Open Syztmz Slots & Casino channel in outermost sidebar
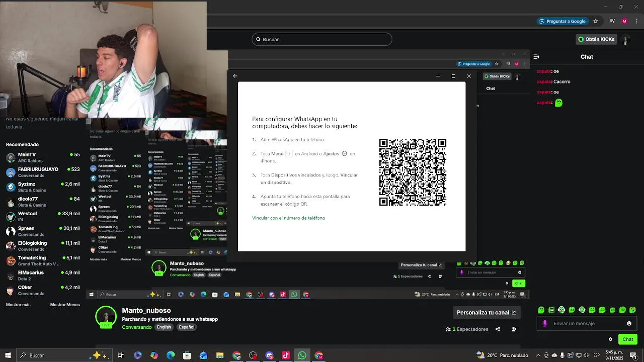644x362 pixels. (43, 187)
